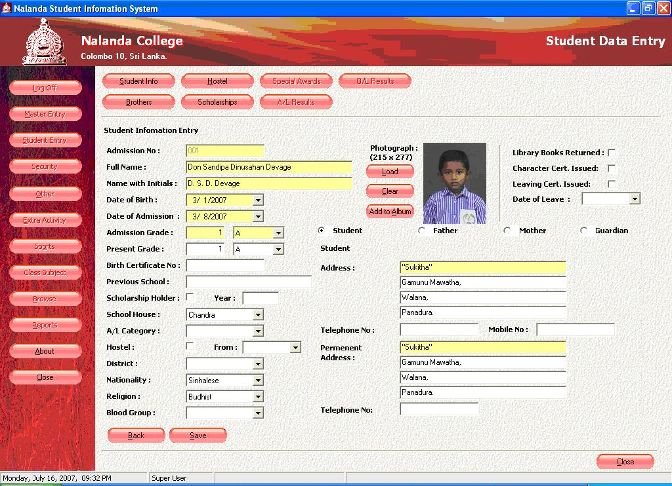Tick the Library Books Returned checkbox
The image size is (672, 486).
pos(612,153)
